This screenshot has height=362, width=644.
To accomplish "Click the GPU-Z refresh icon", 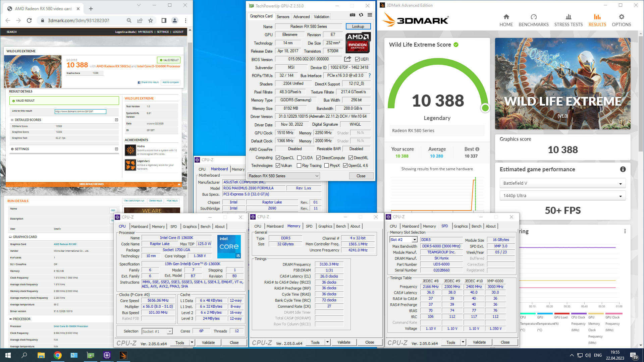I will pos(361,15).
